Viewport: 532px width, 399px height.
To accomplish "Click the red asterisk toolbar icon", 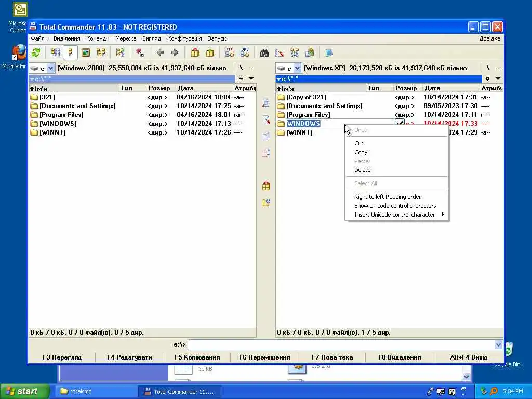I will pos(139,52).
